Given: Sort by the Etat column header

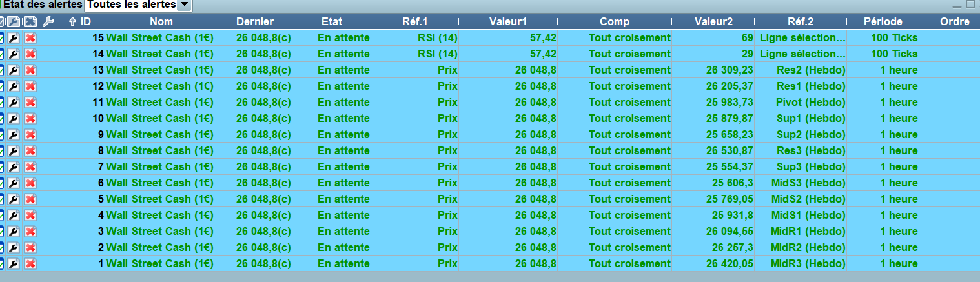Looking at the screenshot, I should click(331, 22).
